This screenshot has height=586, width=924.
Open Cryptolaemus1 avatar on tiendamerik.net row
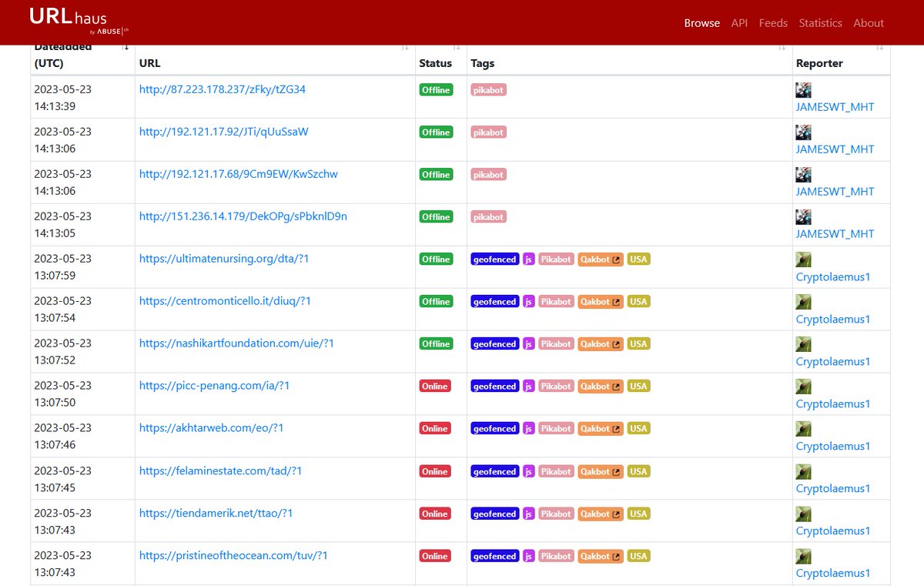click(804, 514)
